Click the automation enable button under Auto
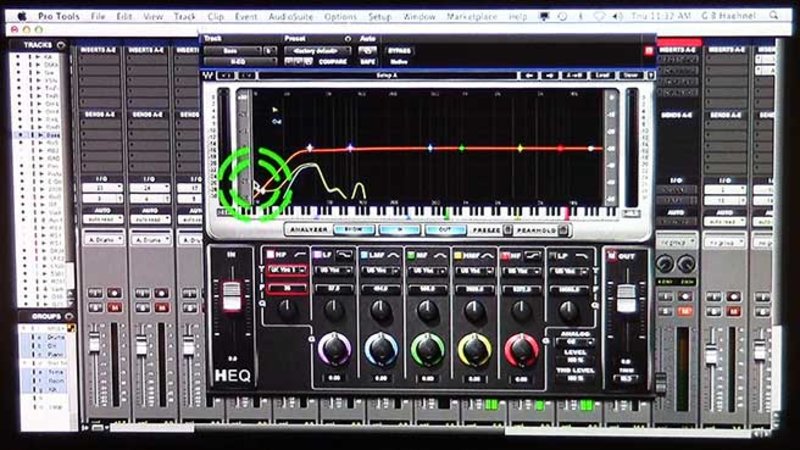The height and width of the screenshot is (450, 800). [x=367, y=51]
